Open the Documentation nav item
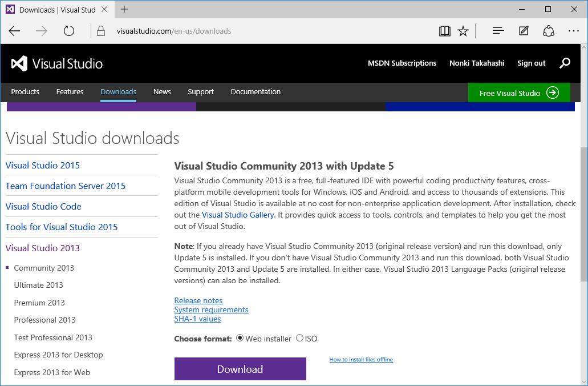Image resolution: width=588 pixels, height=386 pixels. pyautogui.click(x=256, y=92)
